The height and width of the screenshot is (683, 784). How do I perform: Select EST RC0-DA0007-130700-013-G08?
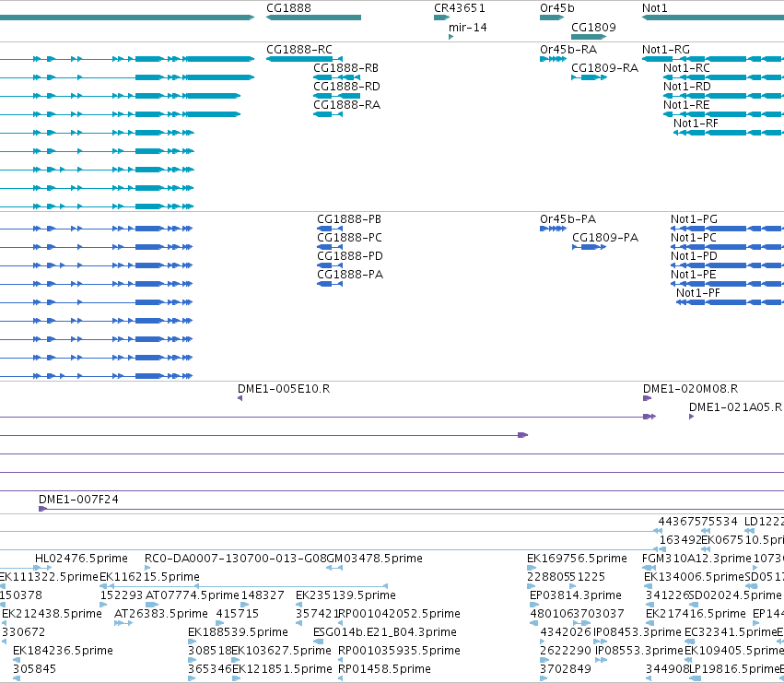(x=147, y=568)
